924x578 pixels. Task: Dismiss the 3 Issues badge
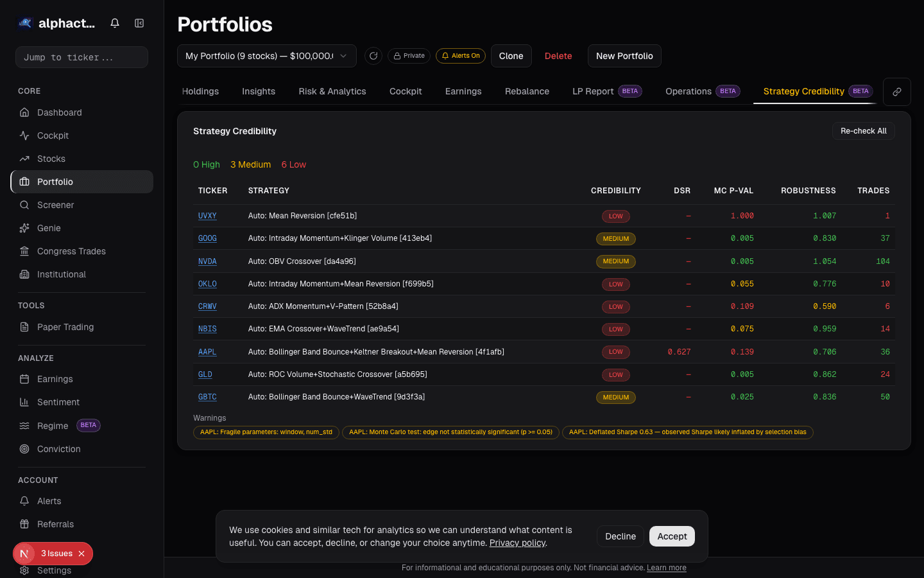pyautogui.click(x=80, y=554)
